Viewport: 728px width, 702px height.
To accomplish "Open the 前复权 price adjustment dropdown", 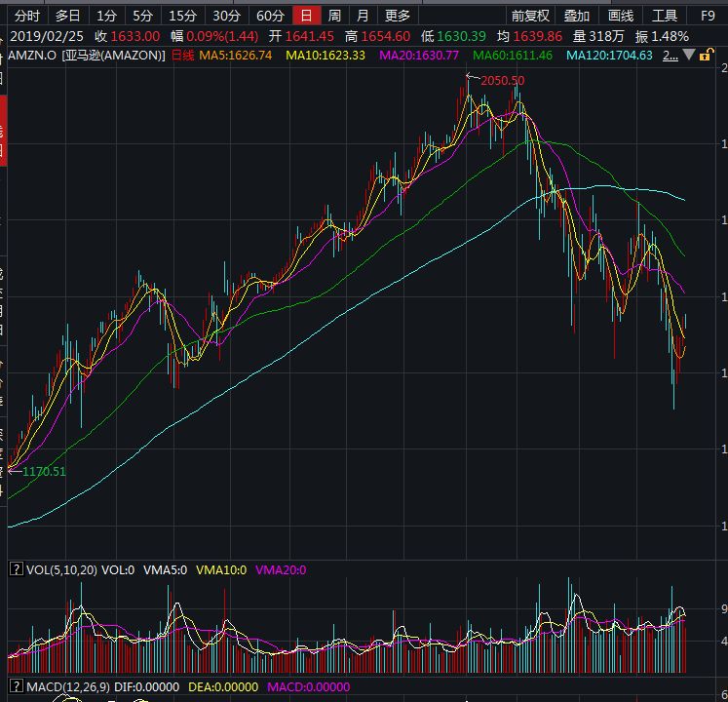I will coord(530,16).
